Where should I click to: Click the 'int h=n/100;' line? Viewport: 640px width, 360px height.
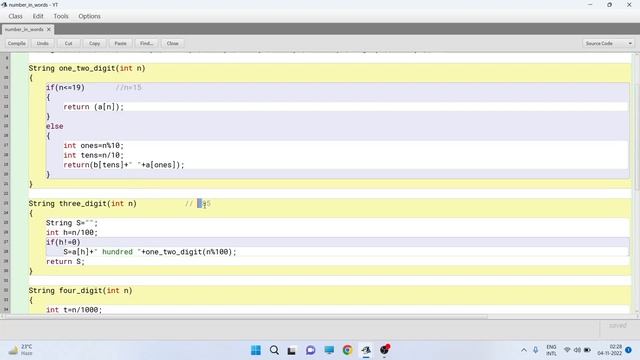tap(72, 233)
